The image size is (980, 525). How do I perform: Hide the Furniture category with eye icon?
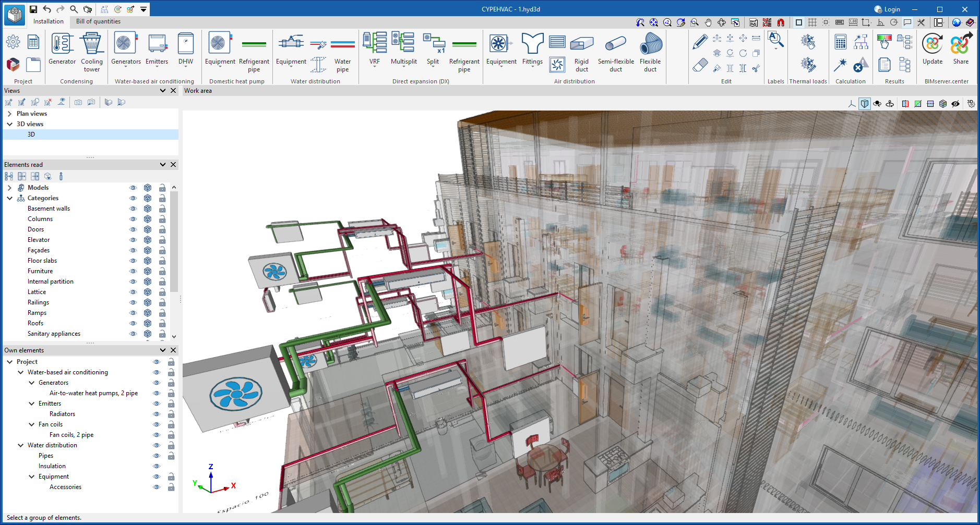[133, 271]
